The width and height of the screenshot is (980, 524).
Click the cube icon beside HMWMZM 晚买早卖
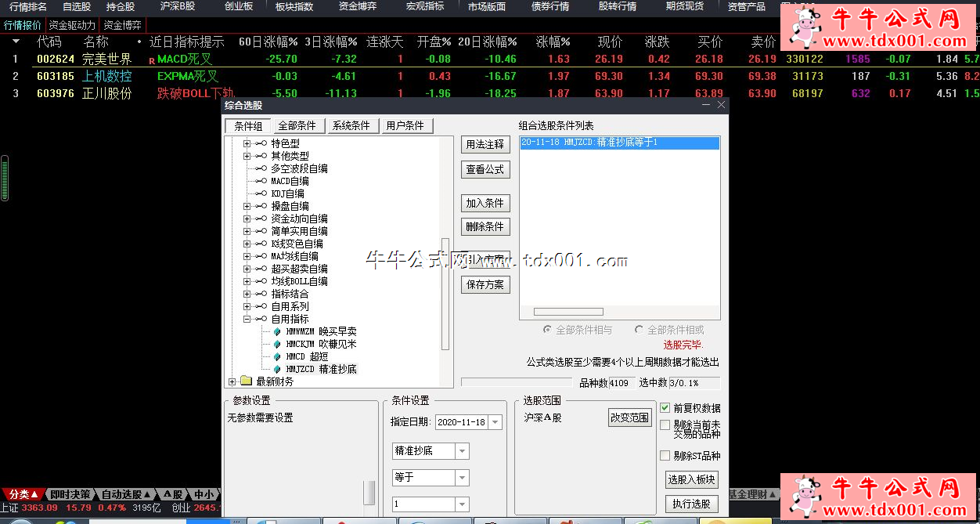(x=277, y=331)
